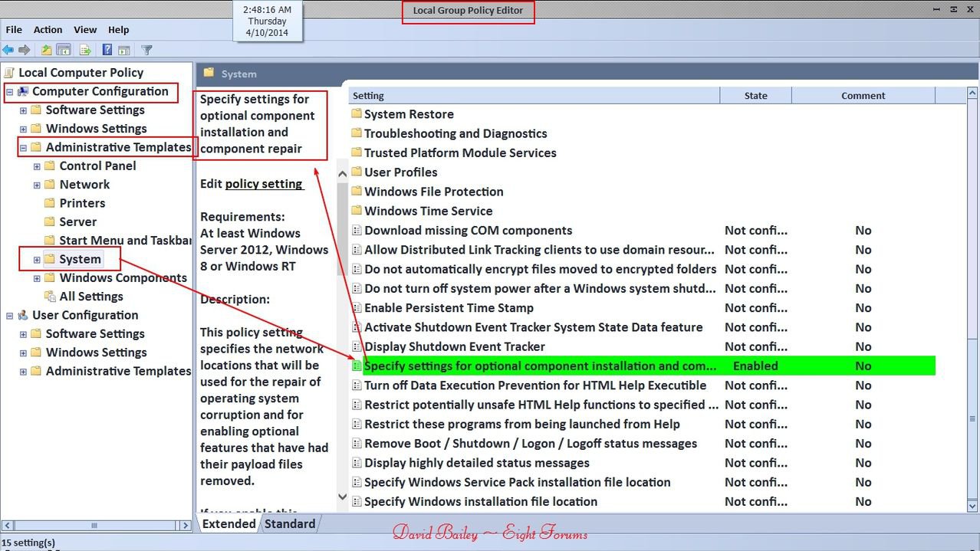Toggle the Show/Hide Console Tree toolbar icon
The width and height of the screenshot is (980, 551).
coord(64,50)
